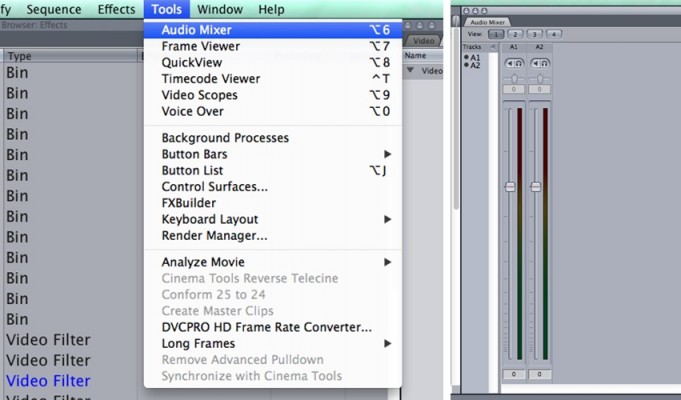Select the blue highlighted Video Filter row
The height and width of the screenshot is (400, 681).
(48, 381)
